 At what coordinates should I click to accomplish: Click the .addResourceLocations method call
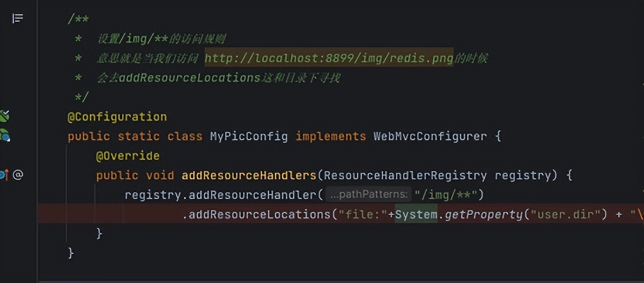(256, 215)
